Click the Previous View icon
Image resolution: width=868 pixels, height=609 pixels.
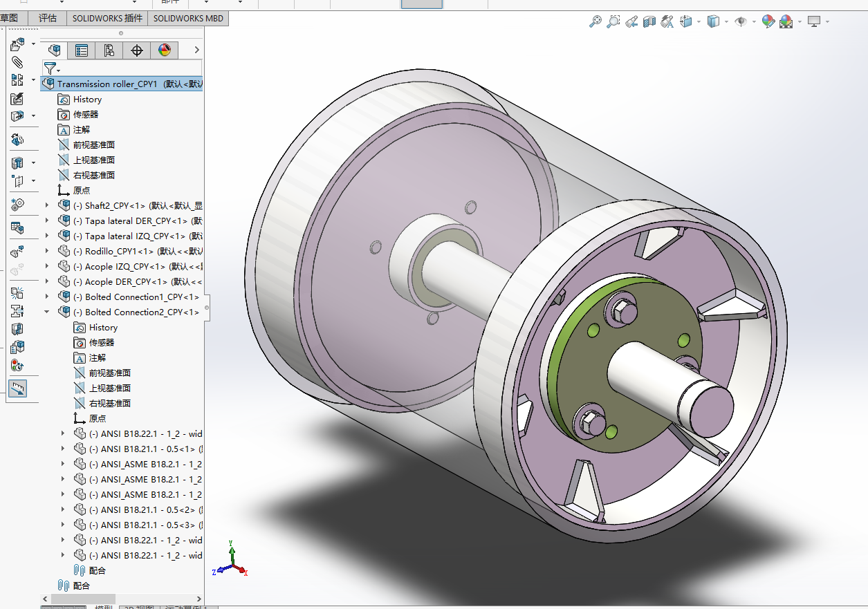coord(631,22)
